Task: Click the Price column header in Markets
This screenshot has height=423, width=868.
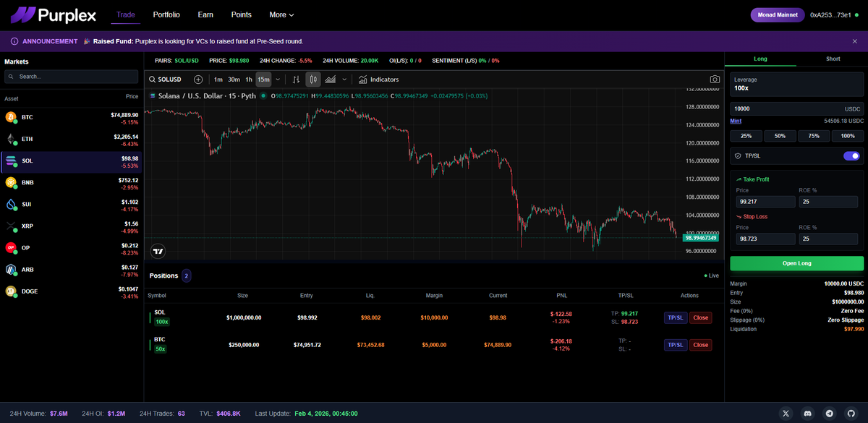Action: [132, 97]
